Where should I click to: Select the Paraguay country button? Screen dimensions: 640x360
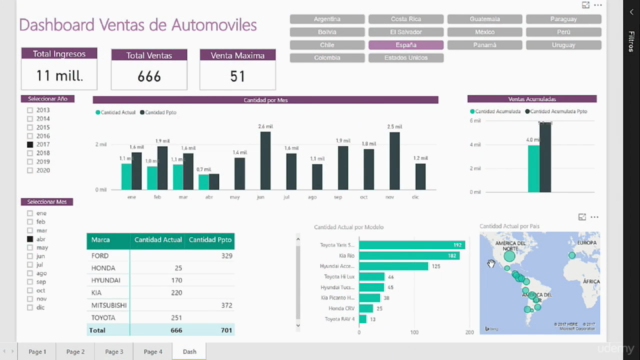pos(564,19)
